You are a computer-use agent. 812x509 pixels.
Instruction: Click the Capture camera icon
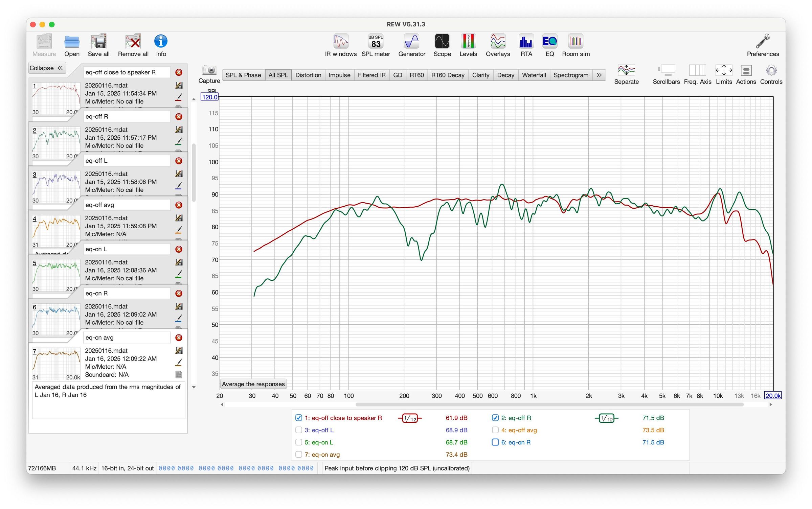tap(209, 70)
